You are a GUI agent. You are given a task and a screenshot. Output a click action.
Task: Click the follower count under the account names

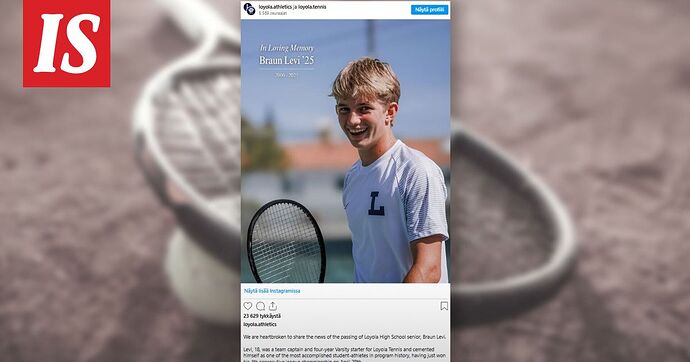click(273, 13)
